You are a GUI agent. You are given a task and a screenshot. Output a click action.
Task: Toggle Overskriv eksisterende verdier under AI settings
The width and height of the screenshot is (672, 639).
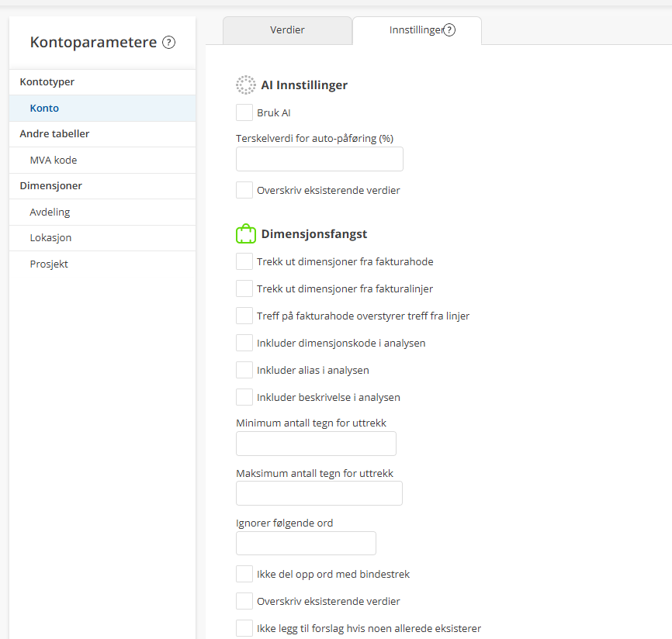[244, 190]
